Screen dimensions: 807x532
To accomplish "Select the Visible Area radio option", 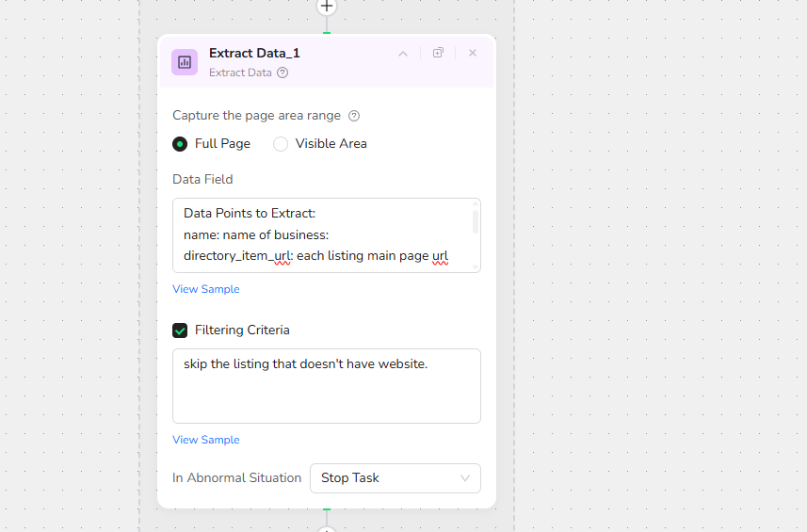I will (x=281, y=144).
